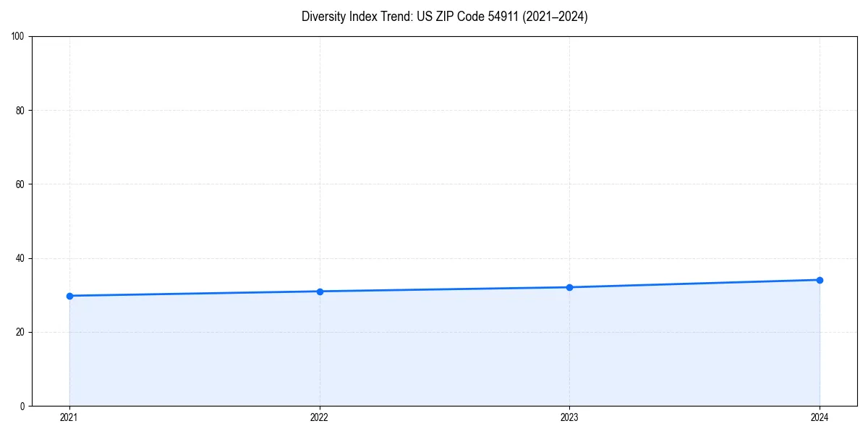Select the 2024 data point marker
This screenshot has width=868, height=434.
tap(820, 279)
